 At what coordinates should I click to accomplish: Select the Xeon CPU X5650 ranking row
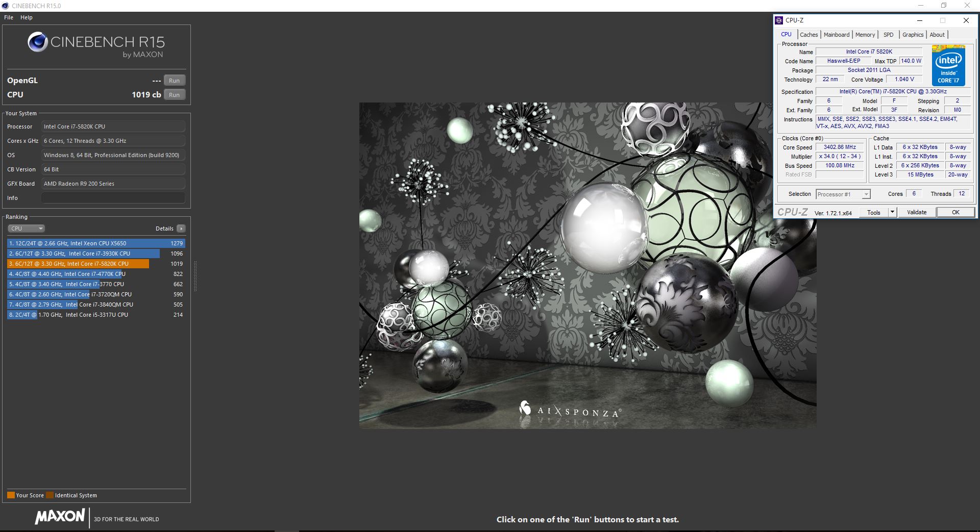click(x=96, y=243)
